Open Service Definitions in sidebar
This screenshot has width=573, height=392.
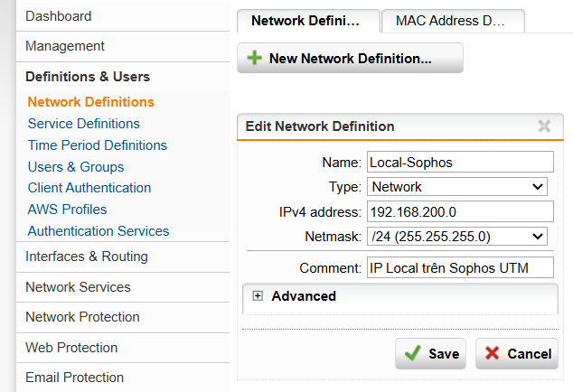click(84, 124)
